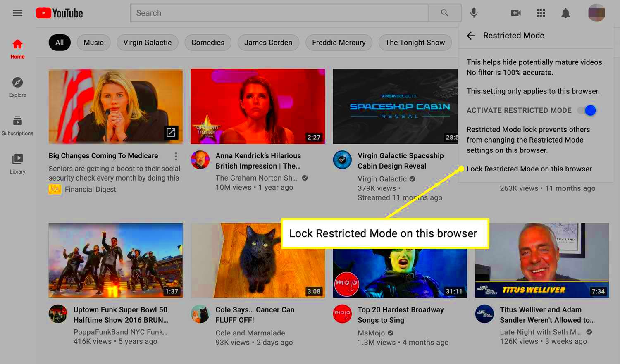Play the Spaceship Cabin Reveal thumbnail

[396, 106]
